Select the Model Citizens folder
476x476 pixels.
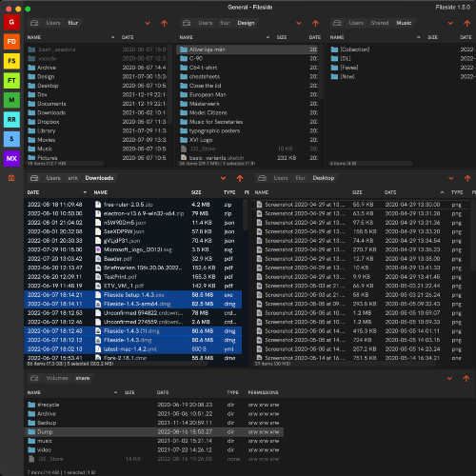pos(248,112)
